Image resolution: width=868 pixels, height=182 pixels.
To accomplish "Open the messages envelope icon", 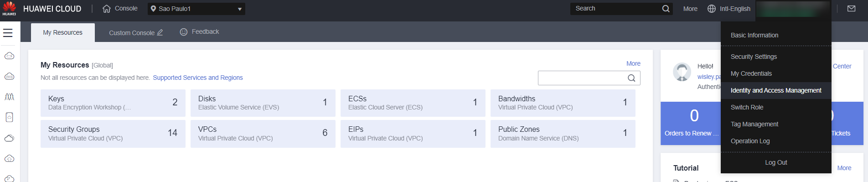I will (x=851, y=9).
